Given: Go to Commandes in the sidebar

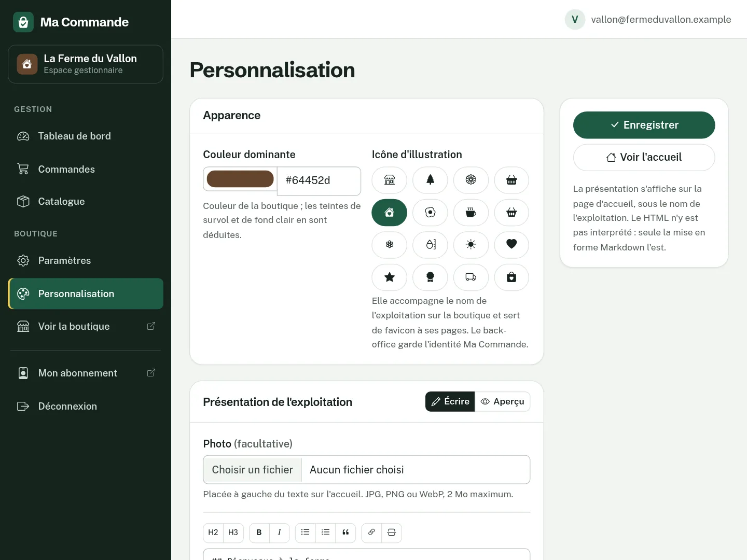Looking at the screenshot, I should 86,169.
